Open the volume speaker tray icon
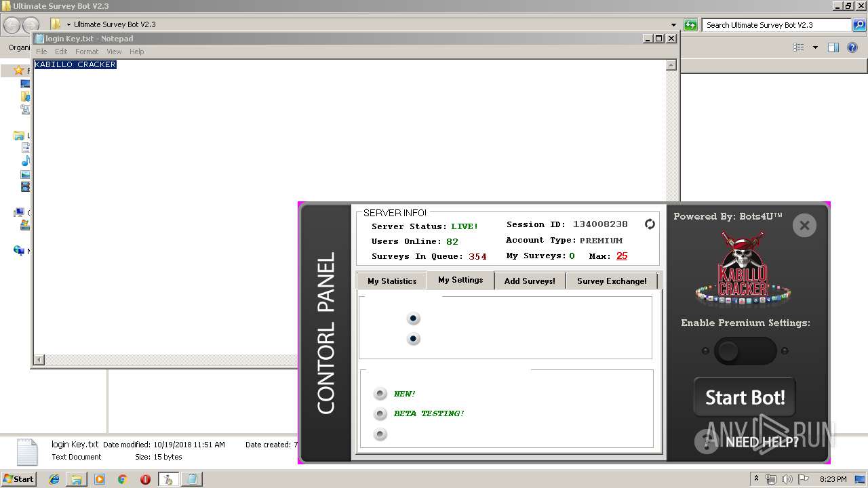 click(787, 479)
